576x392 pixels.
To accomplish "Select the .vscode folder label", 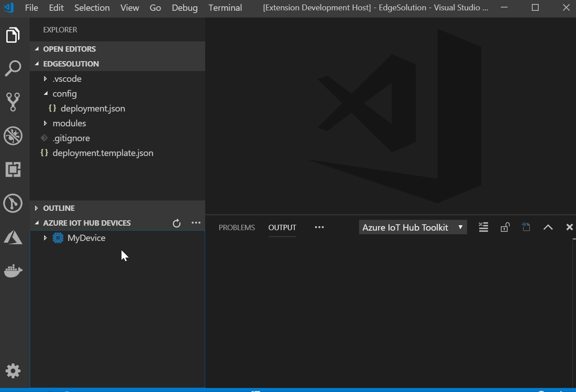I will [67, 79].
